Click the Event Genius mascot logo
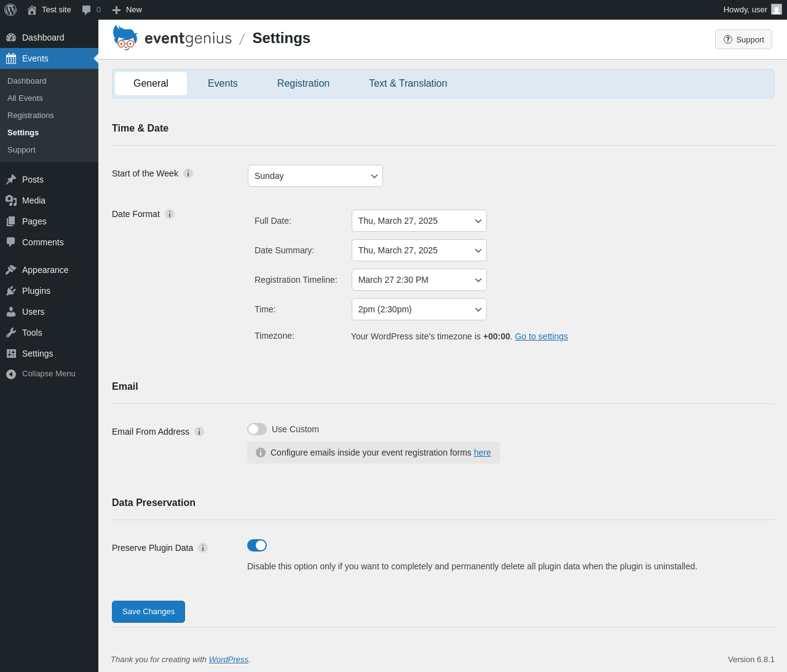This screenshot has width=787, height=672. click(125, 38)
